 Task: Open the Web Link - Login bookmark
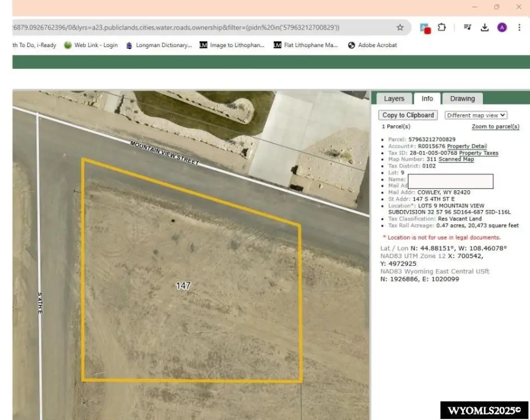[91, 45]
